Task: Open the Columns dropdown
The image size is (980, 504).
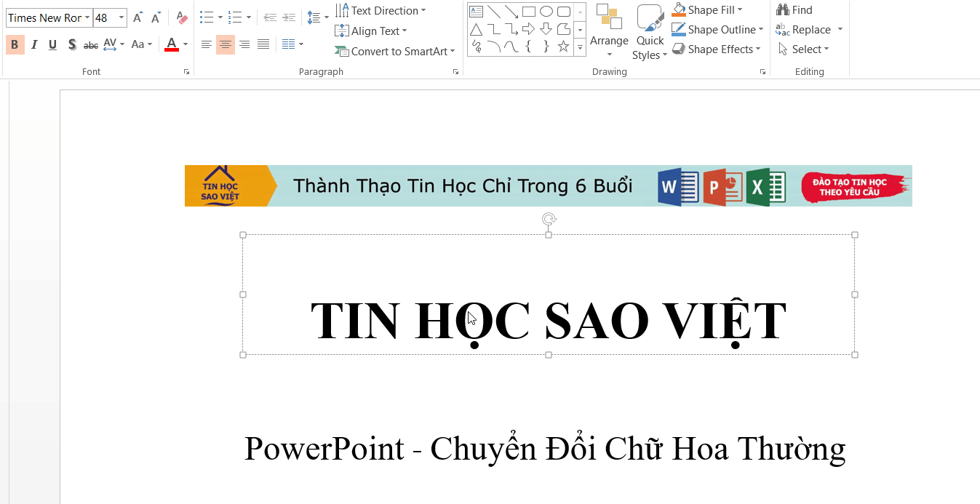Action: (292, 44)
